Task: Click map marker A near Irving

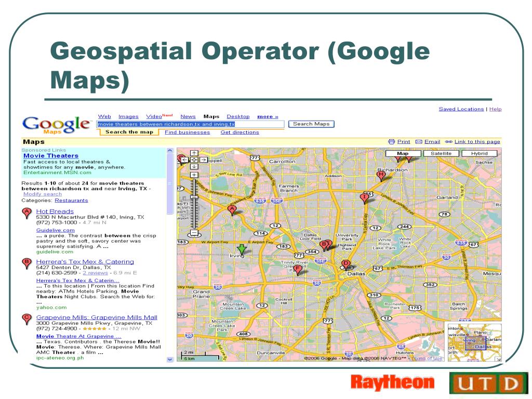Action: tap(232, 210)
